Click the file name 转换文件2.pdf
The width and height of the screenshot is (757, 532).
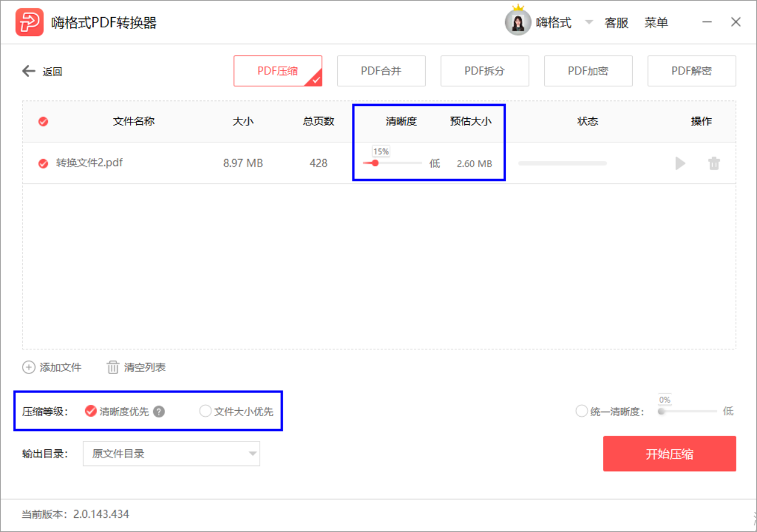click(x=89, y=163)
